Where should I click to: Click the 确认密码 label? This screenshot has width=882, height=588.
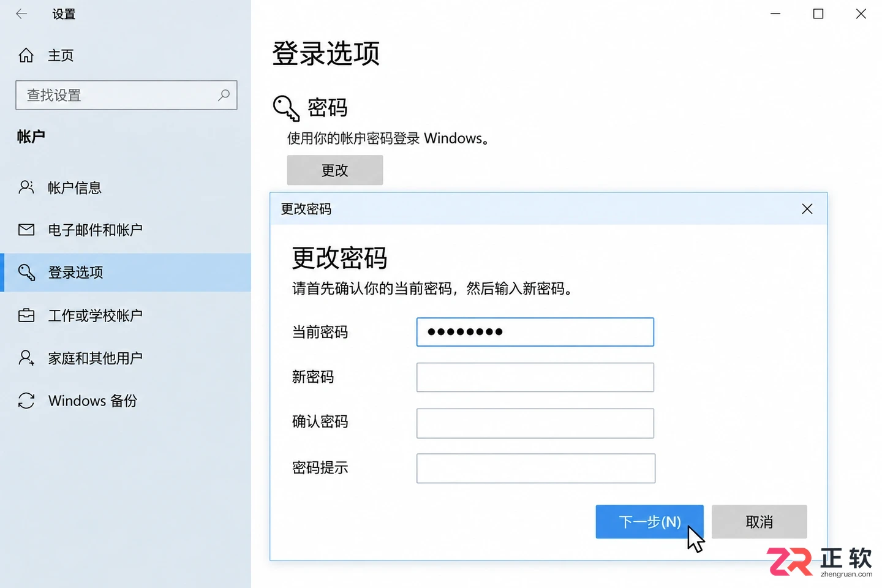coord(320,421)
